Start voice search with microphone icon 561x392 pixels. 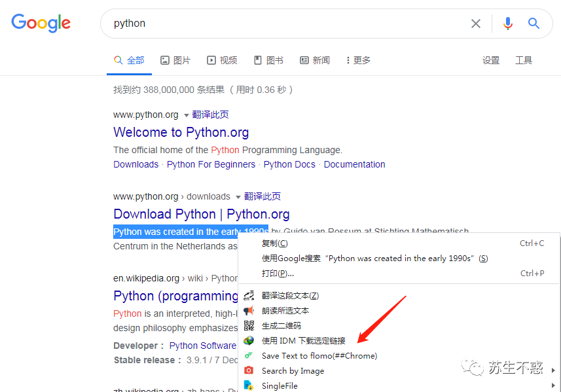click(x=507, y=24)
